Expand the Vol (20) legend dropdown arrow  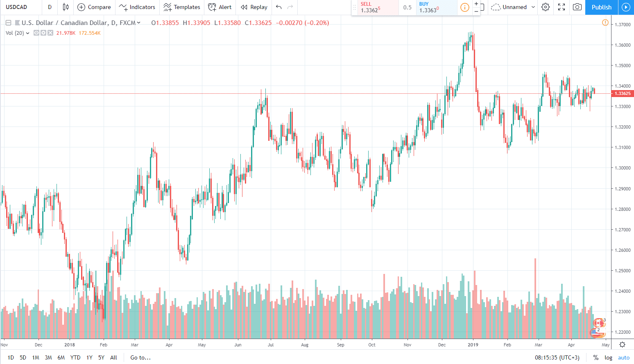[x=27, y=33]
